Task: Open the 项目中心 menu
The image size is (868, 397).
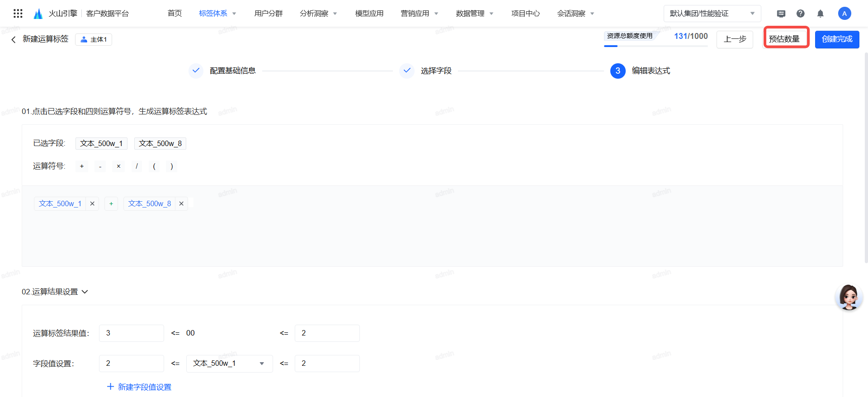Action: pos(526,14)
